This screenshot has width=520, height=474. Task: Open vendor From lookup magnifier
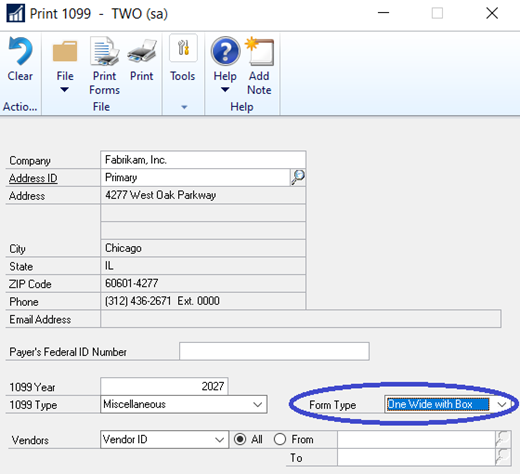(503, 439)
